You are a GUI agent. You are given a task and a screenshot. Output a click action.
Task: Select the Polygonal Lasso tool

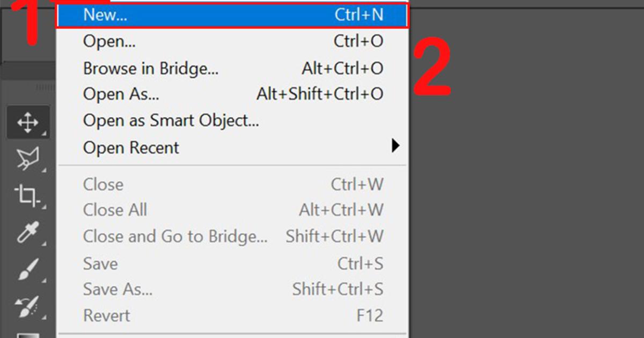[x=27, y=158]
